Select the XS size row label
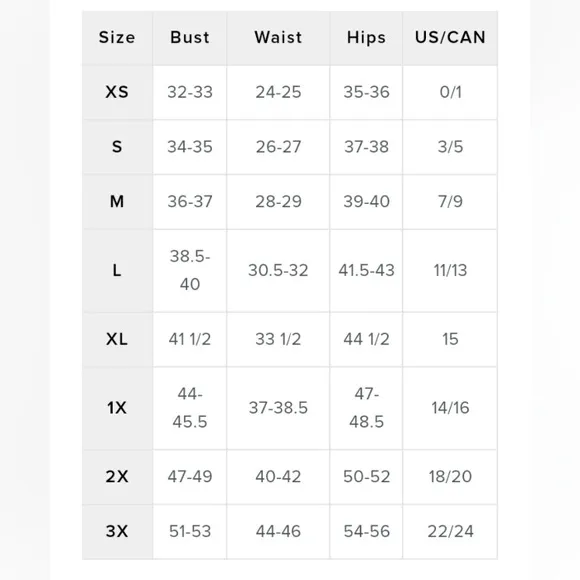 tap(117, 92)
